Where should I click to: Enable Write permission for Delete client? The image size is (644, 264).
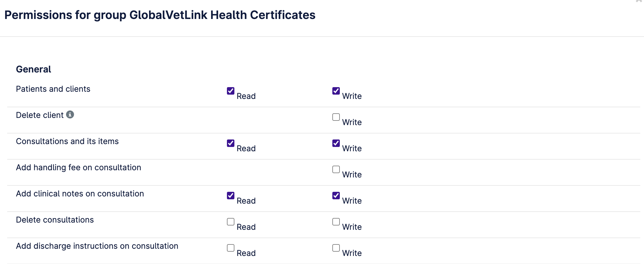336,117
